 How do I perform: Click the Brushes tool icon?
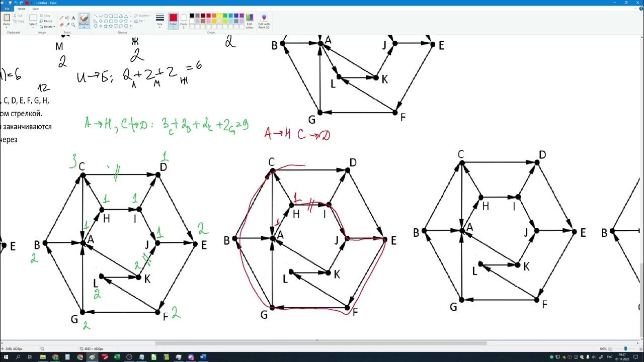coord(84,18)
